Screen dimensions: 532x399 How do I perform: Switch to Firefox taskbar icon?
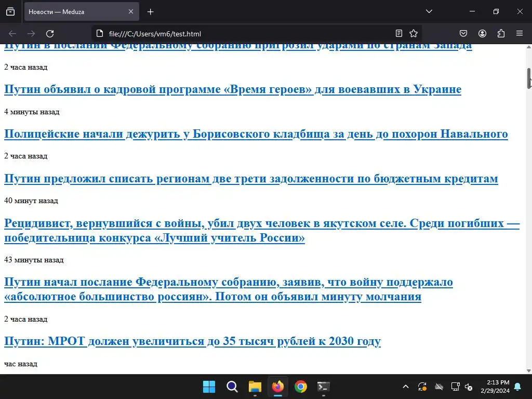278,387
